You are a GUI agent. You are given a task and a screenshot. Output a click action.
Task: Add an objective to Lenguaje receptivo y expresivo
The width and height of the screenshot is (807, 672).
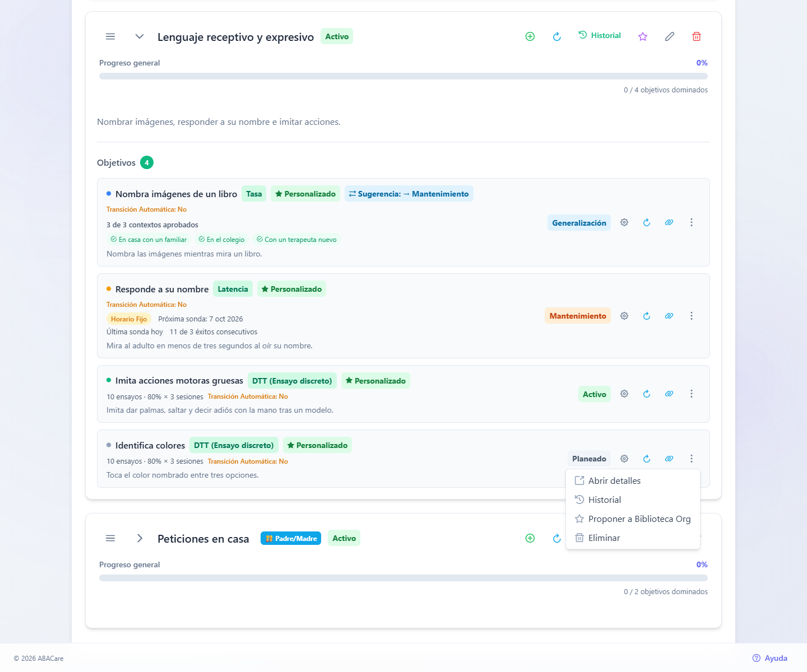click(530, 36)
